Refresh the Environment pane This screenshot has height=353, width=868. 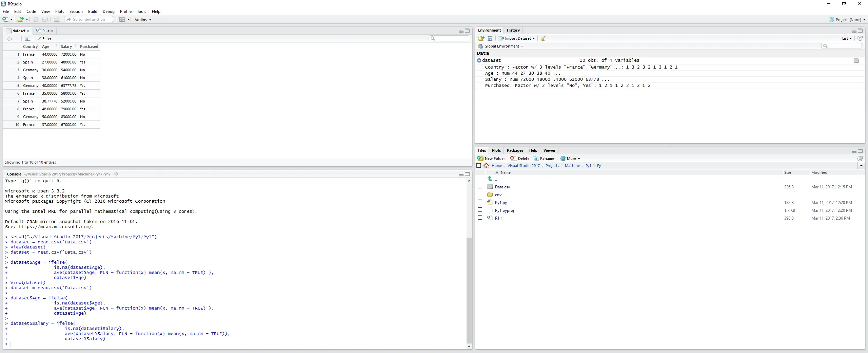coord(860,38)
